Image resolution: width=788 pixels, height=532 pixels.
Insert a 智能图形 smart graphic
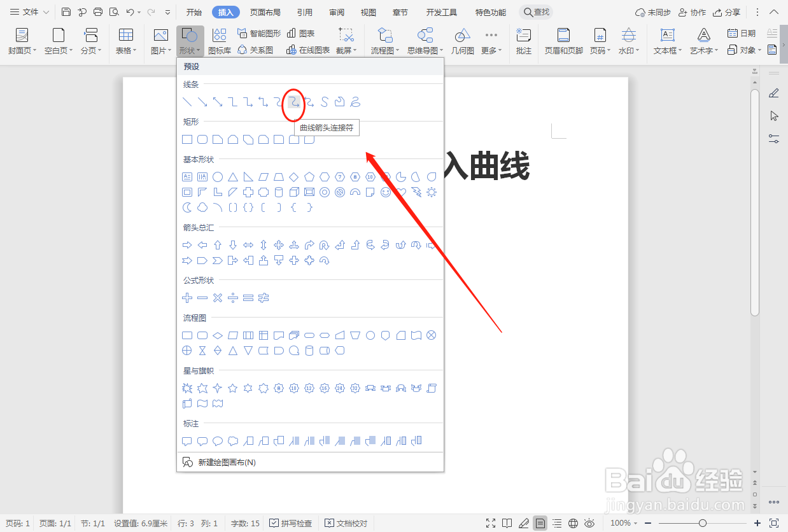coord(259,34)
